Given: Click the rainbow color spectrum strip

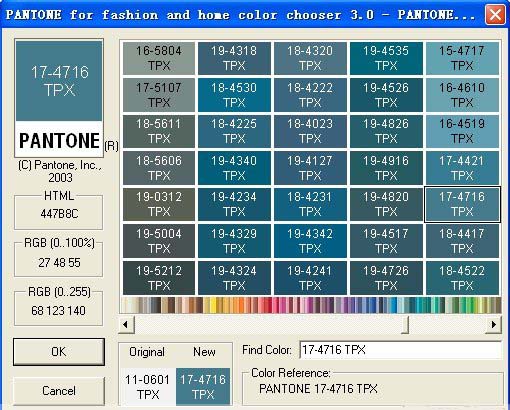Looking at the screenshot, I should [311, 305].
